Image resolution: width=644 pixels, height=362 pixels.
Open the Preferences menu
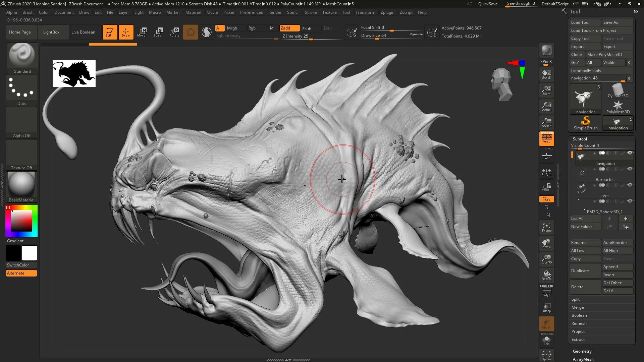[251, 12]
